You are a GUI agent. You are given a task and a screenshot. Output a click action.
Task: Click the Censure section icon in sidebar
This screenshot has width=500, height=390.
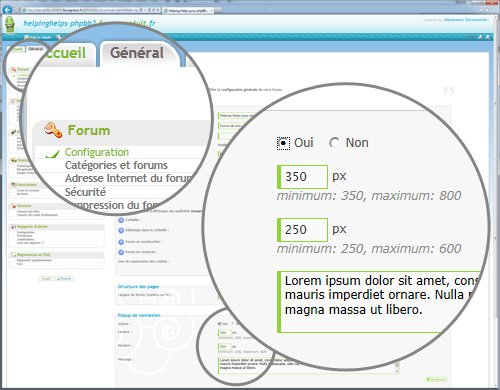click(x=14, y=206)
